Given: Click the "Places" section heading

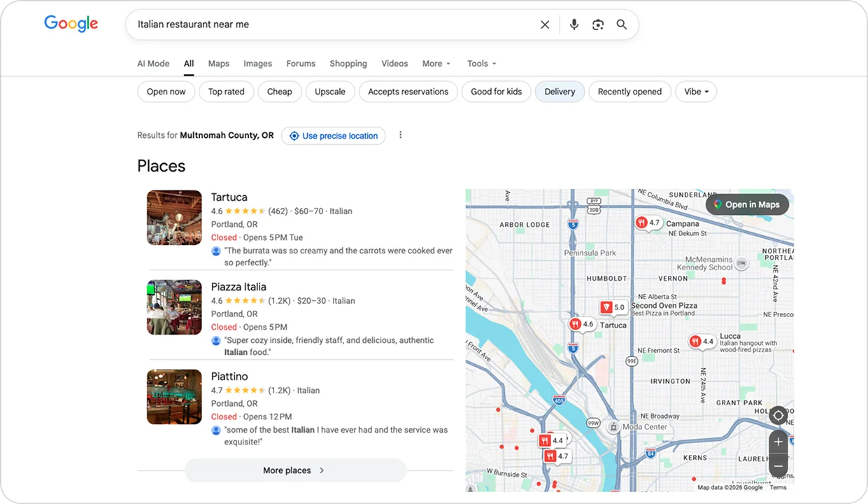Looking at the screenshot, I should pyautogui.click(x=162, y=166).
